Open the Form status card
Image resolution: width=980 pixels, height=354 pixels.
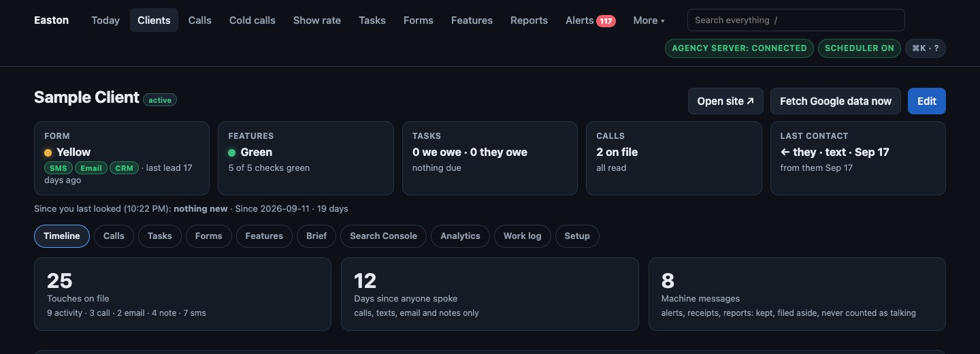[x=122, y=158]
